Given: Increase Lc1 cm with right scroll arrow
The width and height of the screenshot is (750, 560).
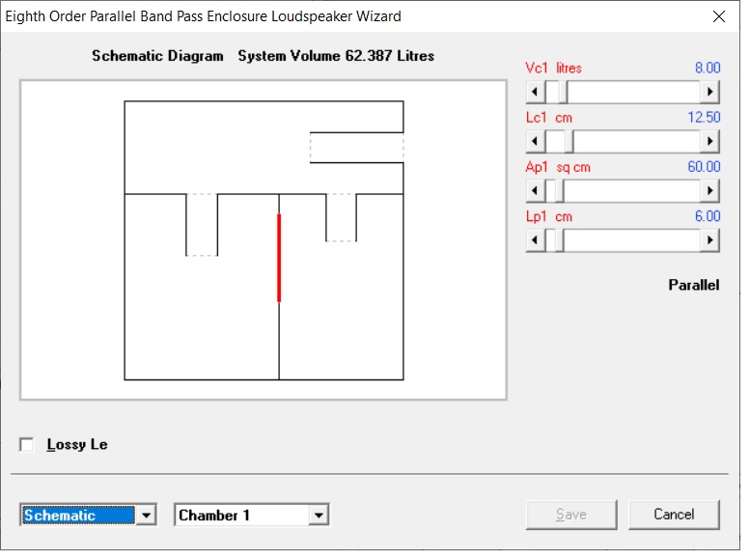Looking at the screenshot, I should tap(709, 141).
